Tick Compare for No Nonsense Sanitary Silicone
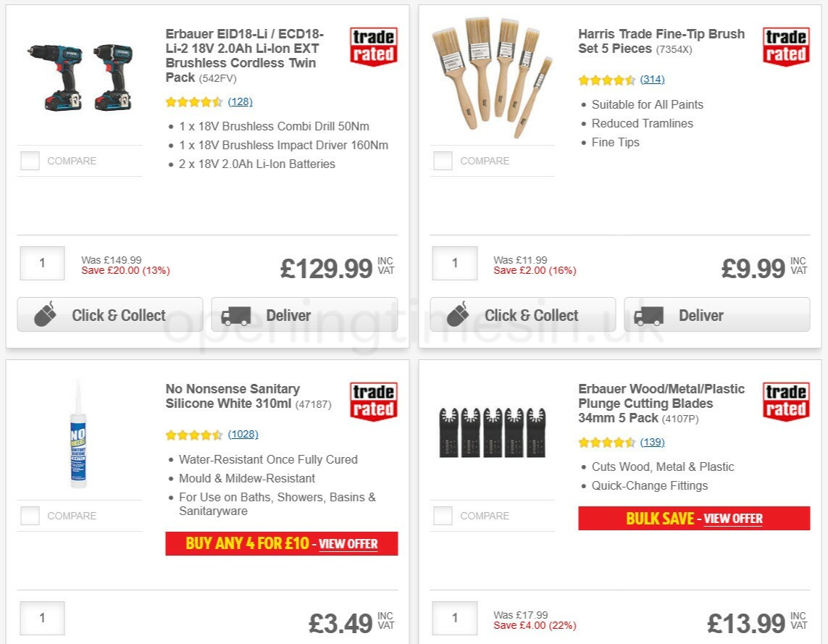The height and width of the screenshot is (644, 828). click(30, 516)
